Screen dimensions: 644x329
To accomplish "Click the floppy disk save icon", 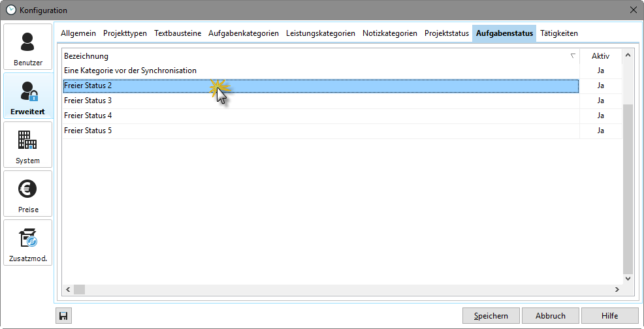I will (x=63, y=316).
